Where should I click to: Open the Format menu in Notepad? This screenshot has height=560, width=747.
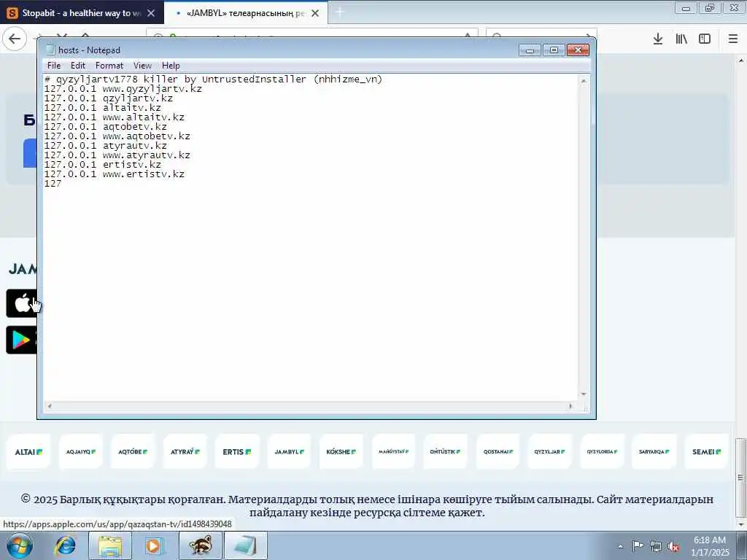point(109,66)
